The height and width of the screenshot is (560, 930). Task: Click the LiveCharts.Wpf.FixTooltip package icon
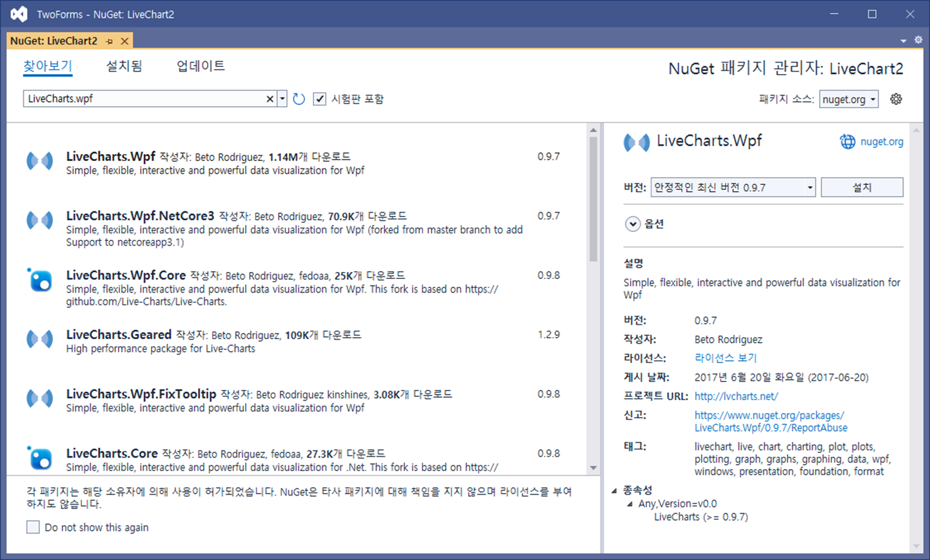click(40, 398)
